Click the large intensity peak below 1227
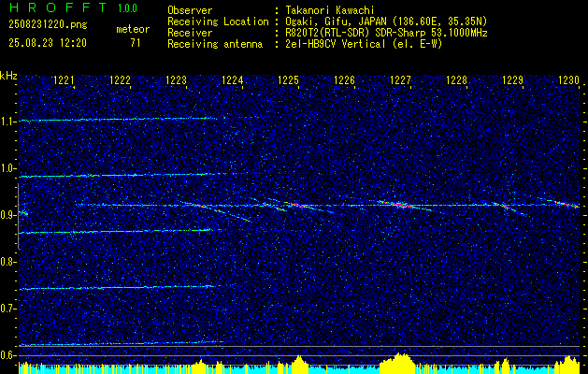588x374 pixels. pyautogui.click(x=399, y=362)
